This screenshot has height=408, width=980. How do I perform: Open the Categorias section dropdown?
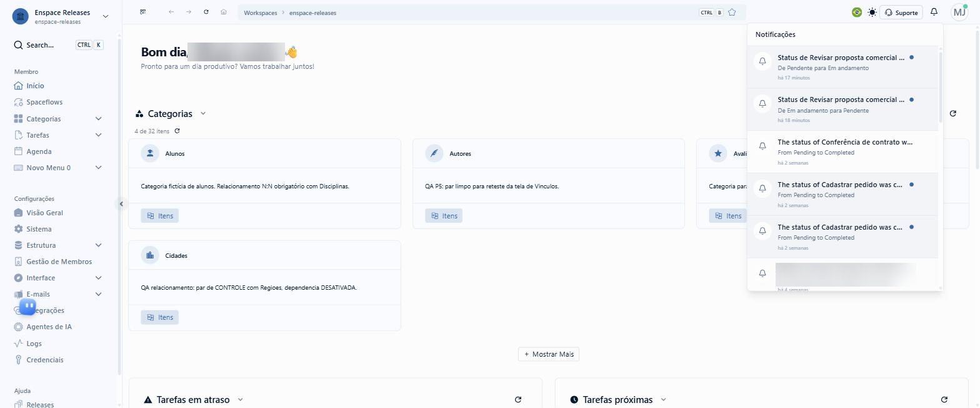(x=202, y=113)
